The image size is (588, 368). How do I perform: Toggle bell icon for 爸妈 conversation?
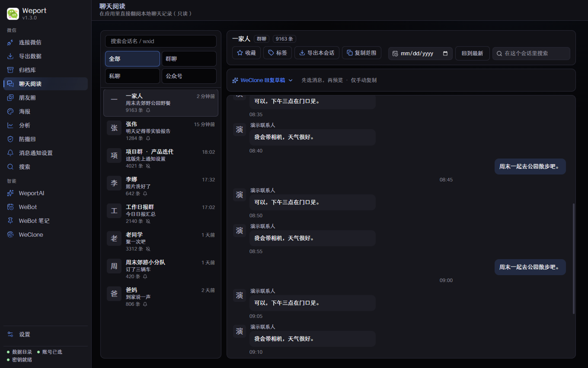click(x=145, y=304)
